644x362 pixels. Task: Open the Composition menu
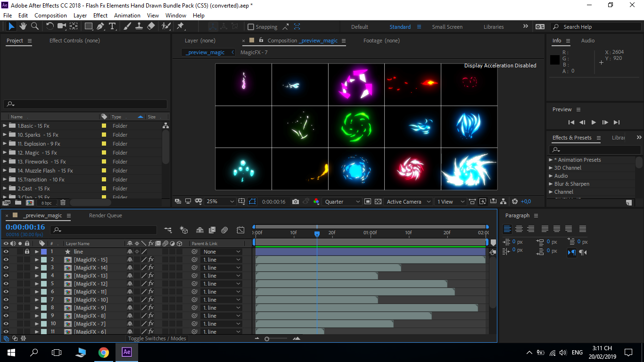50,15
